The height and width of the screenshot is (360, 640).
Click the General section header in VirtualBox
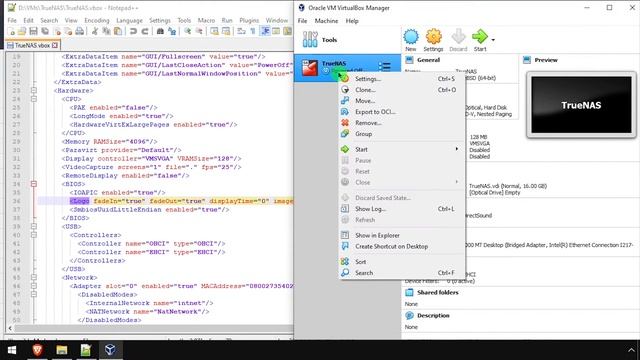tap(428, 60)
